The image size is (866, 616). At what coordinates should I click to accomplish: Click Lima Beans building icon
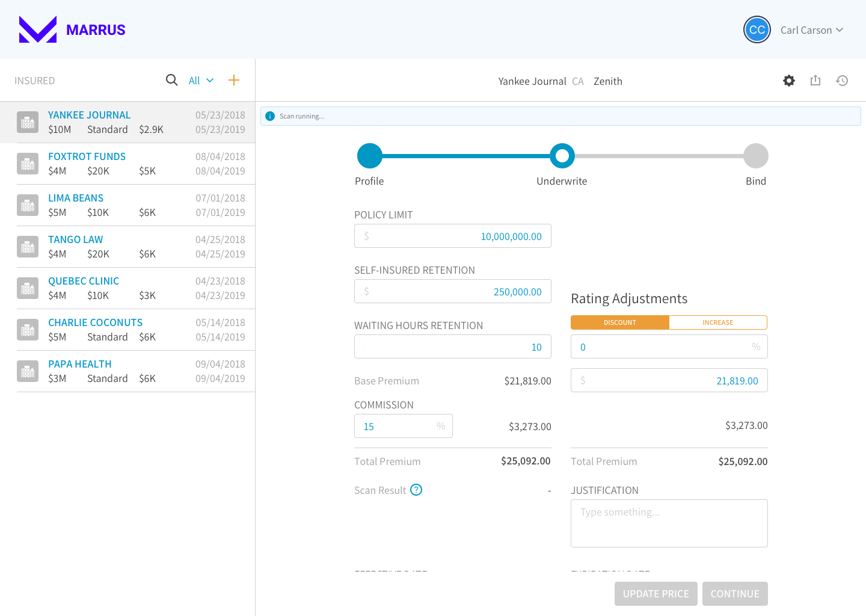coord(28,205)
